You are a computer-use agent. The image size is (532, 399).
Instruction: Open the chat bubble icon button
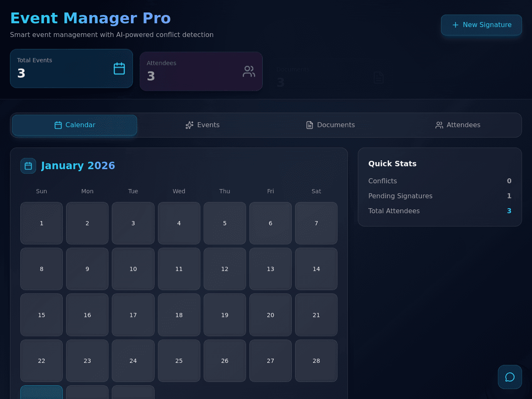(x=510, y=377)
